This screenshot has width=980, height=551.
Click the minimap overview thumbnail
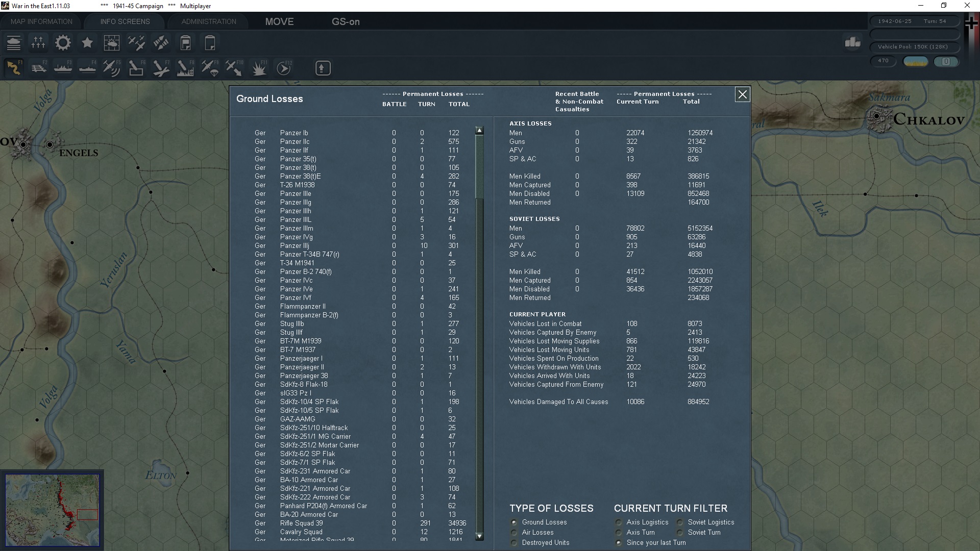pyautogui.click(x=52, y=510)
